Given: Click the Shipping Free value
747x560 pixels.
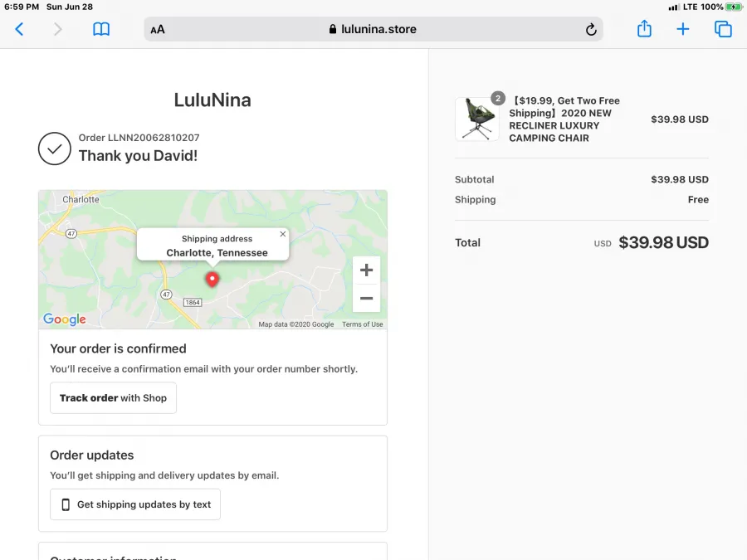Looking at the screenshot, I should point(698,199).
